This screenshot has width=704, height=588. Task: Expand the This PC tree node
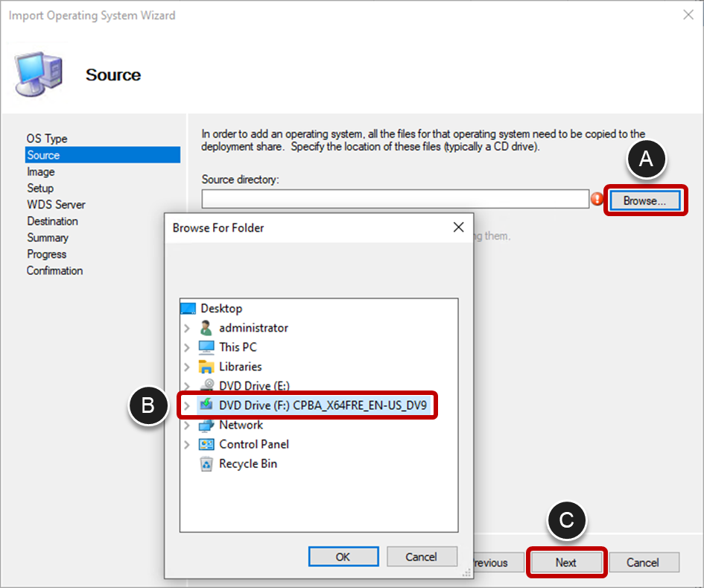click(187, 347)
